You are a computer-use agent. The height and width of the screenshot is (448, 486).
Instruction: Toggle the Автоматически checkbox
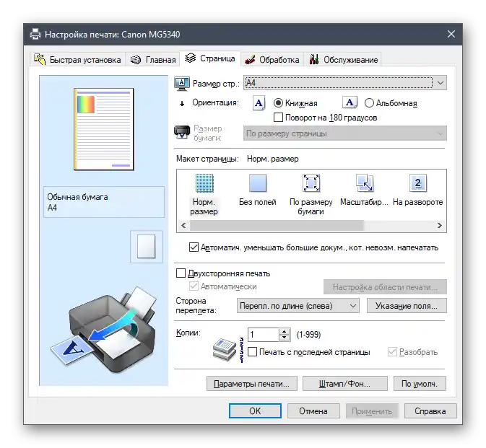click(x=194, y=286)
